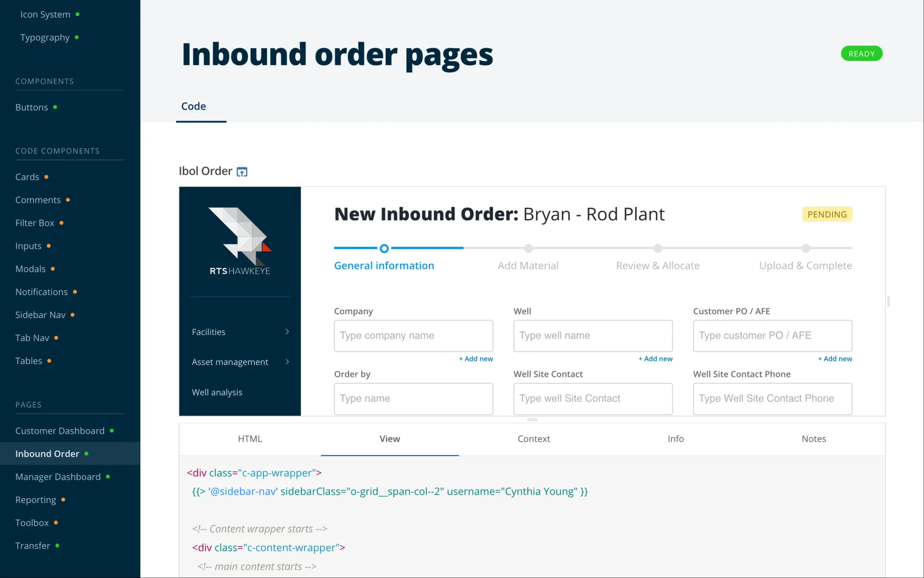Click the Content wrapper starts comment
This screenshot has width=924, height=578.
[x=260, y=529]
